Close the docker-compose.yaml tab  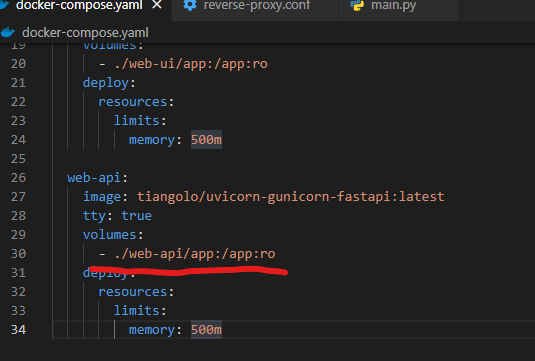point(157,5)
